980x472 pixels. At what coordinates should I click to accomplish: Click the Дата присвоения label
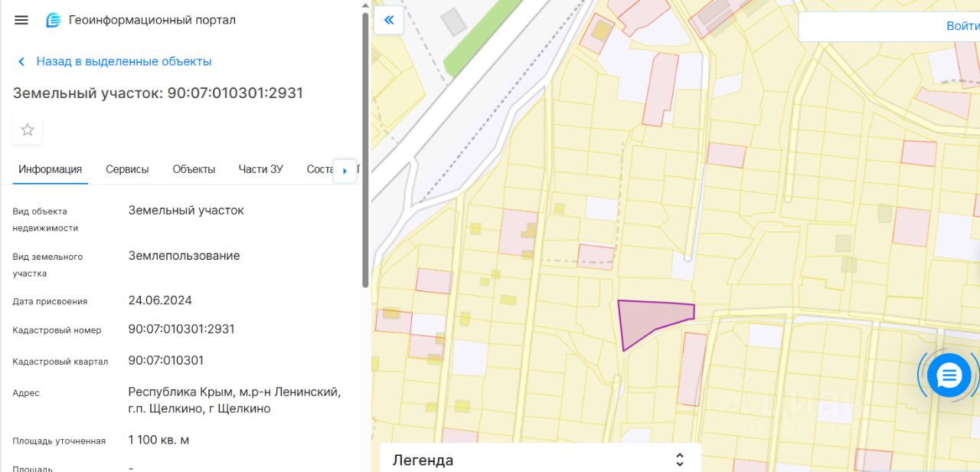(x=50, y=302)
